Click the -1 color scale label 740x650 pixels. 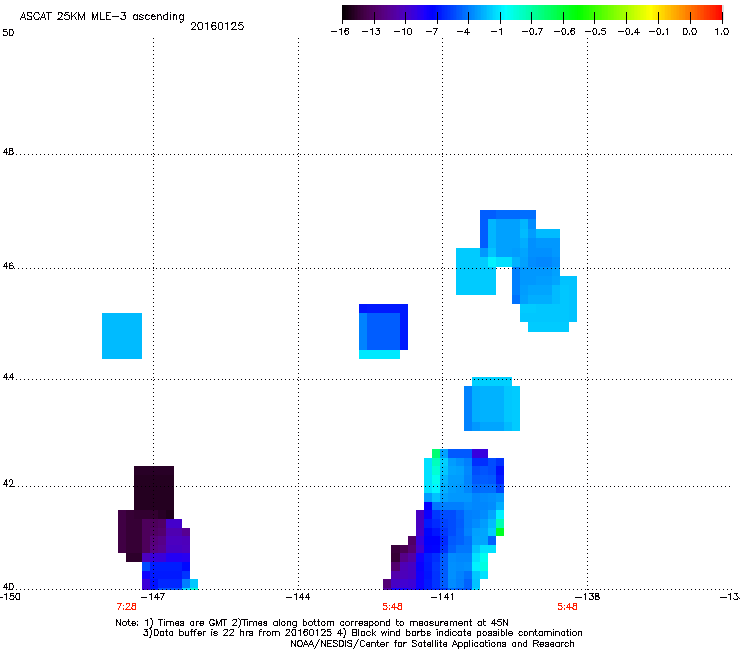[x=496, y=32]
